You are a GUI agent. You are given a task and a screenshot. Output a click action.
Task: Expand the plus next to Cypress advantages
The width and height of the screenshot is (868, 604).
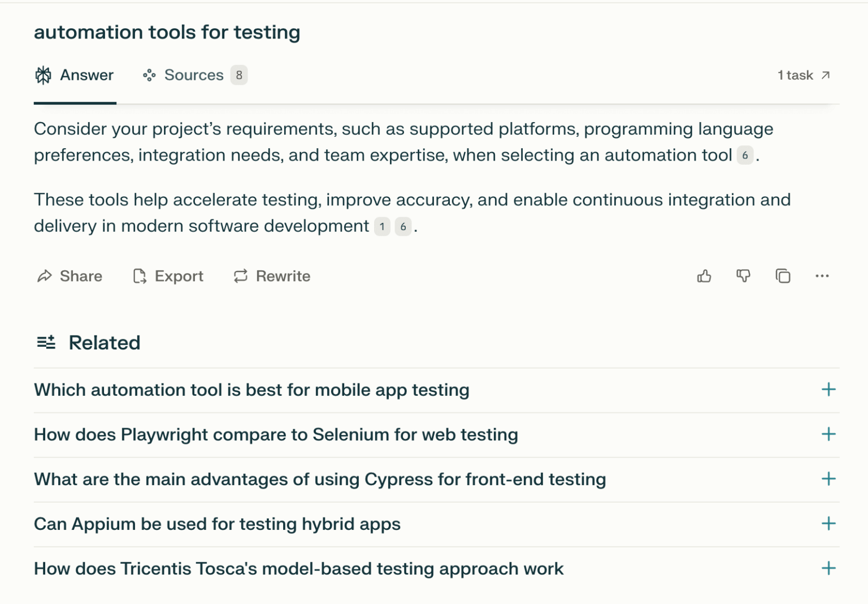coord(828,479)
